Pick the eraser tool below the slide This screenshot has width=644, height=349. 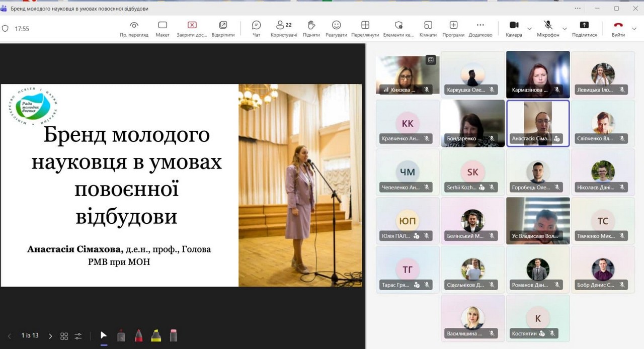(x=174, y=335)
